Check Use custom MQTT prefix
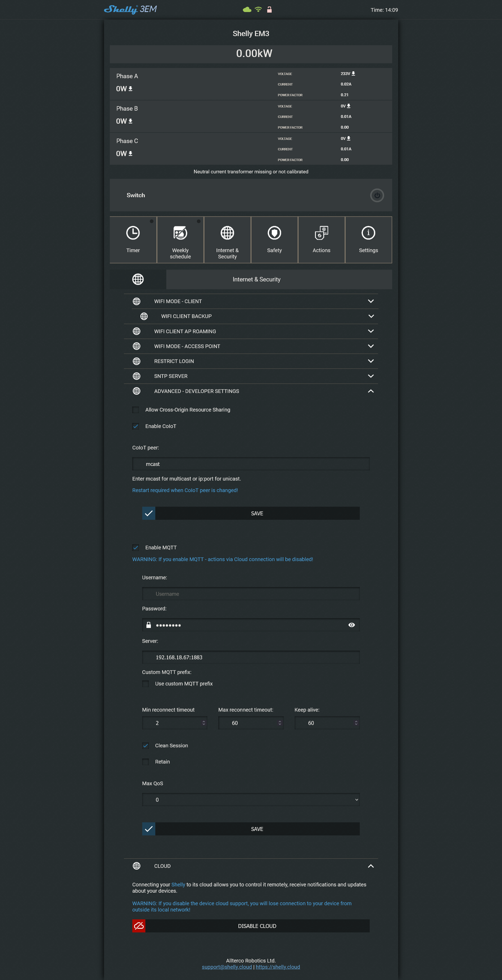This screenshot has width=502, height=980. (145, 684)
